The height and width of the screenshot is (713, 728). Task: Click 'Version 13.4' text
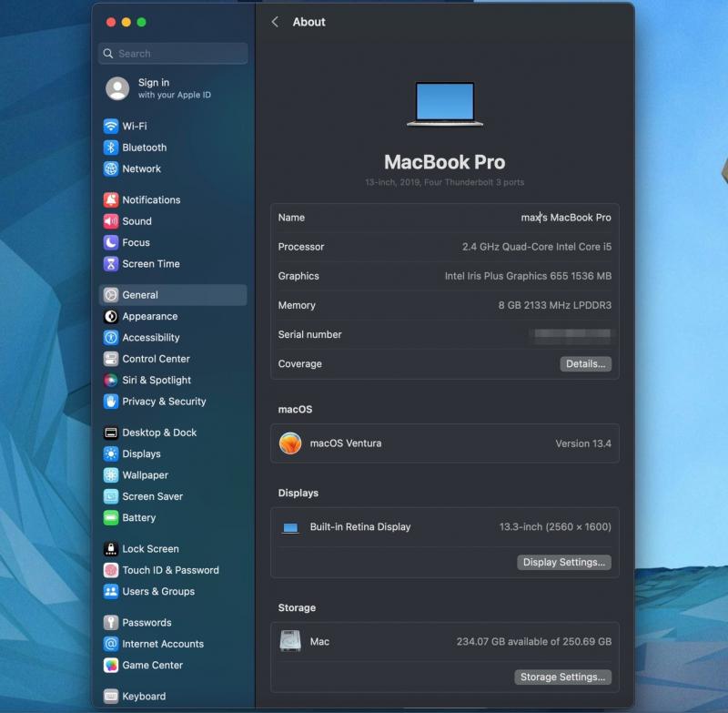pos(583,443)
